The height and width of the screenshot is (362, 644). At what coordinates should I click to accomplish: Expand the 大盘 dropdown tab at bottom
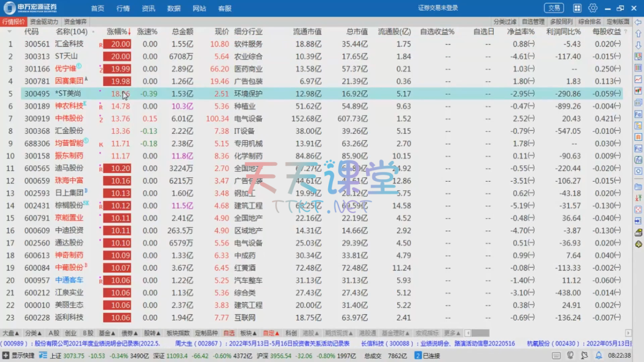(11, 333)
